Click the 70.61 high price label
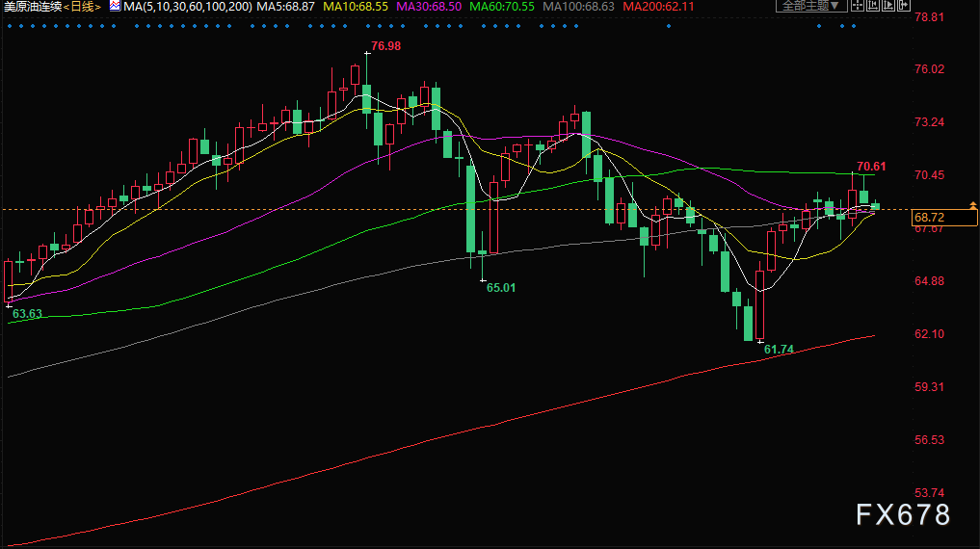The height and width of the screenshot is (549, 980). (871, 167)
